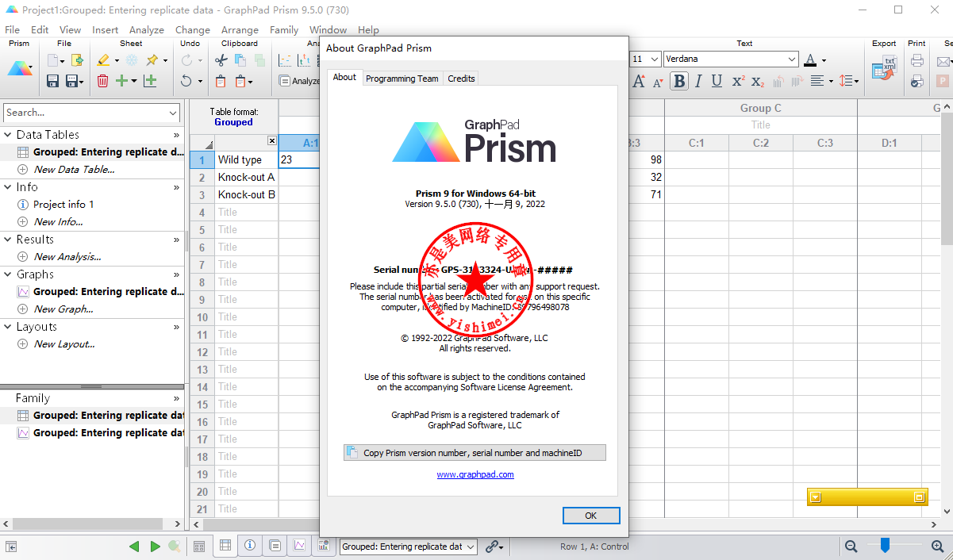This screenshot has height=560, width=953.
Task: Create a new file using New icon
Action: [52, 60]
